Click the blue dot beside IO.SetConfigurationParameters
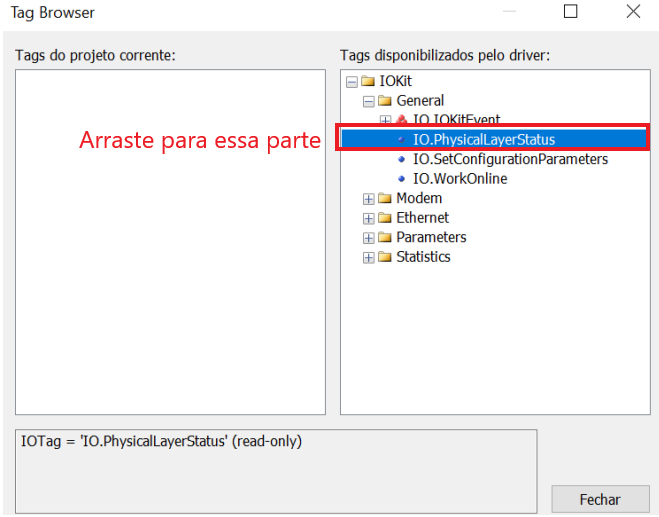659x517 pixels. point(402,159)
